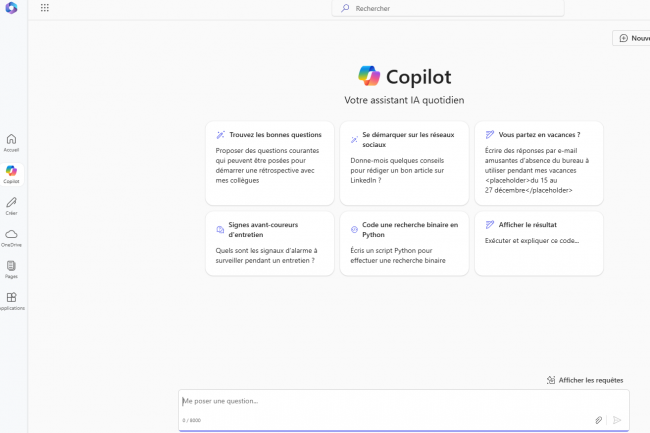The height and width of the screenshot is (433, 650).
Task: Select 'Vous partez en vacances ?' card
Action: [539, 163]
